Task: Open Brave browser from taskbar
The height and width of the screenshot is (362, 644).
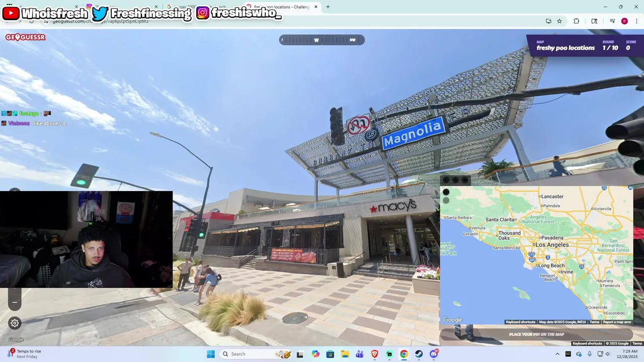Action: point(374,354)
